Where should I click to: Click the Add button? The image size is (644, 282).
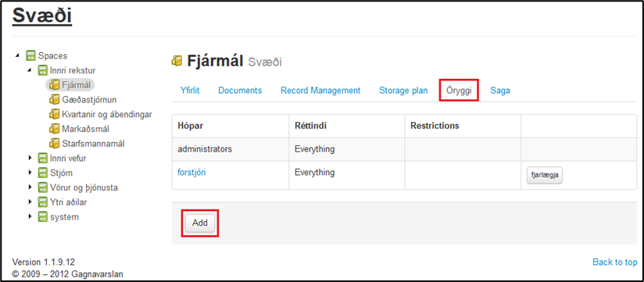(x=200, y=223)
